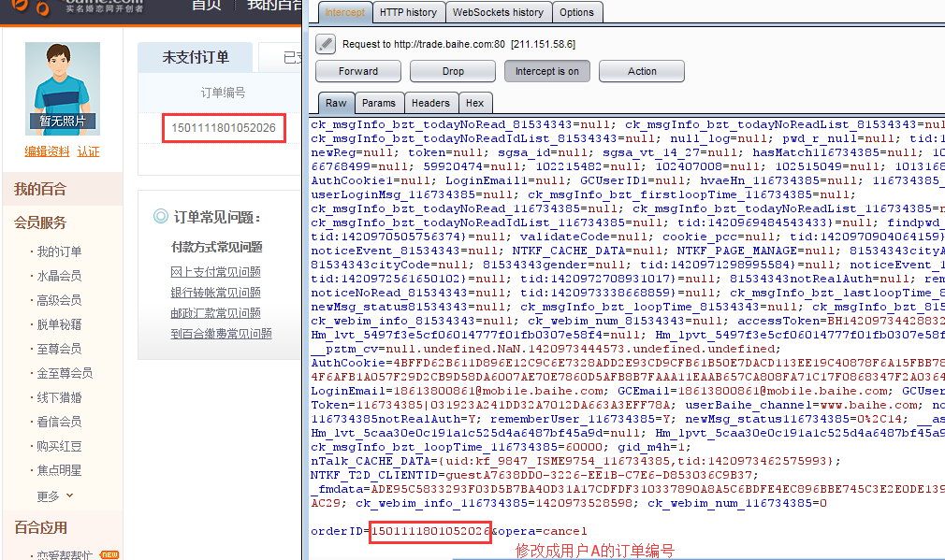The image size is (945, 560).
Task: Open 高级会员 in sidebar
Action: [59, 300]
